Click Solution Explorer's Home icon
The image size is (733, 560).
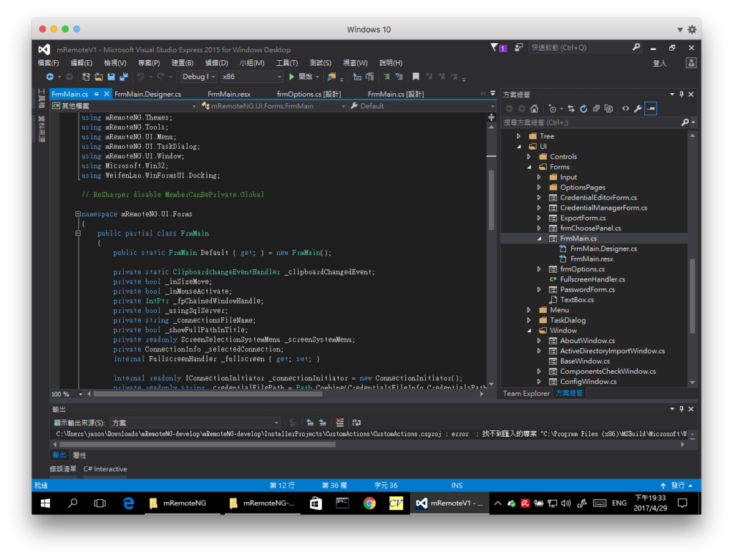[x=534, y=109]
